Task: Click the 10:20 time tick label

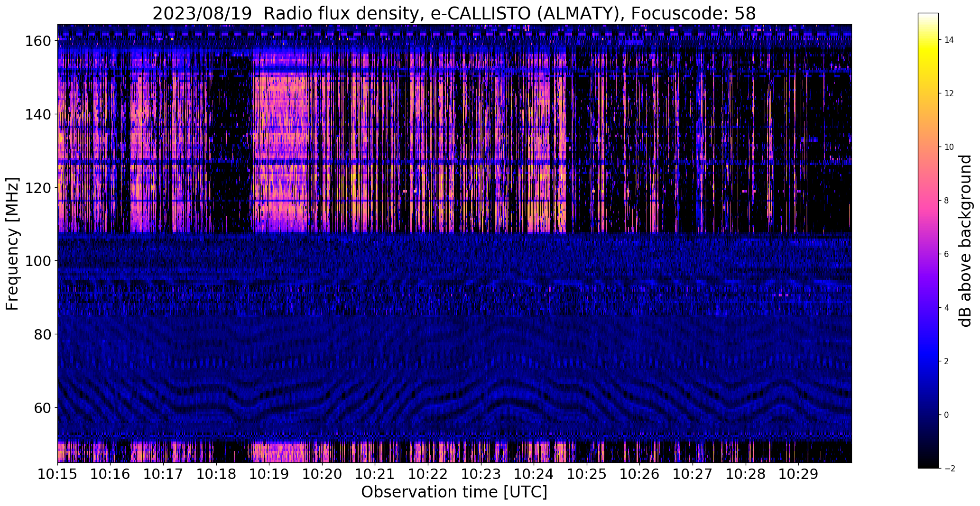Action: (322, 474)
